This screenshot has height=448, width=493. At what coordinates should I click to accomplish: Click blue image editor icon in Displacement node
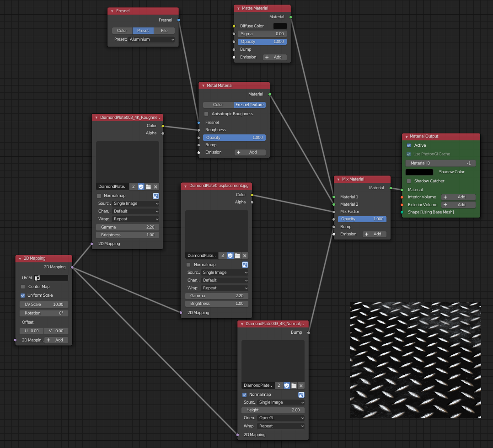click(x=245, y=265)
